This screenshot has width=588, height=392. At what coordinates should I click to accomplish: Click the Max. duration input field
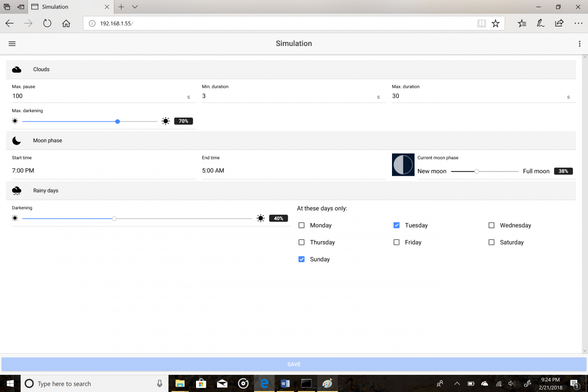click(478, 97)
